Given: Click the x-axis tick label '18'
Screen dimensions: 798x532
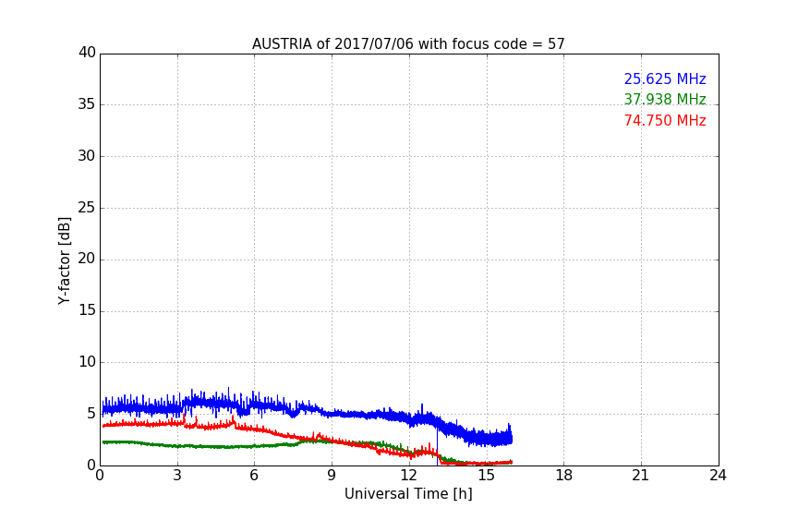Looking at the screenshot, I should click(564, 476).
